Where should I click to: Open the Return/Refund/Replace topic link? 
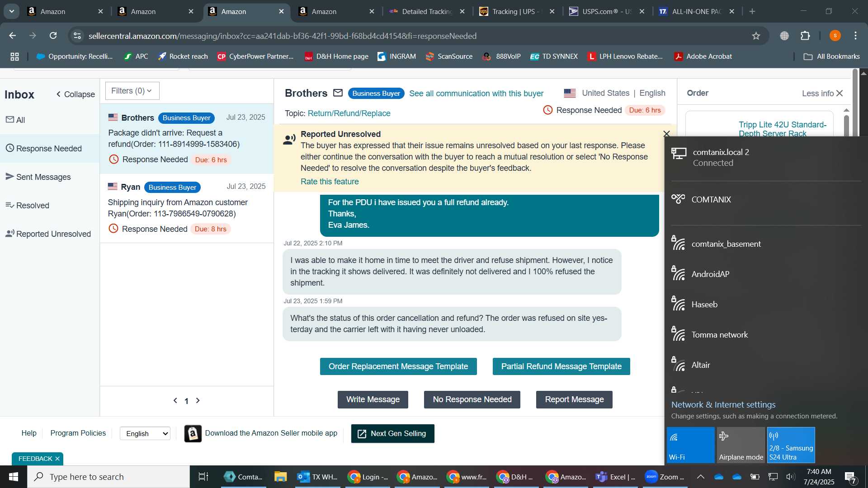(349, 113)
